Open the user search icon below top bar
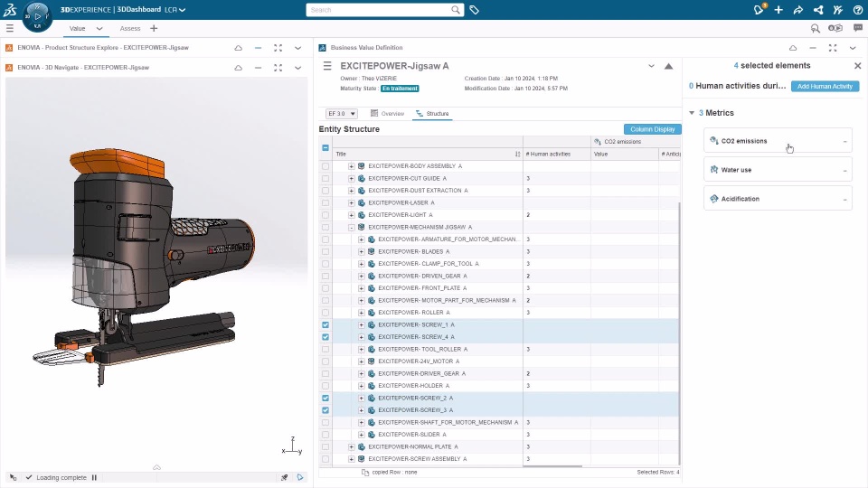This screenshot has width=868, height=488. click(815, 28)
